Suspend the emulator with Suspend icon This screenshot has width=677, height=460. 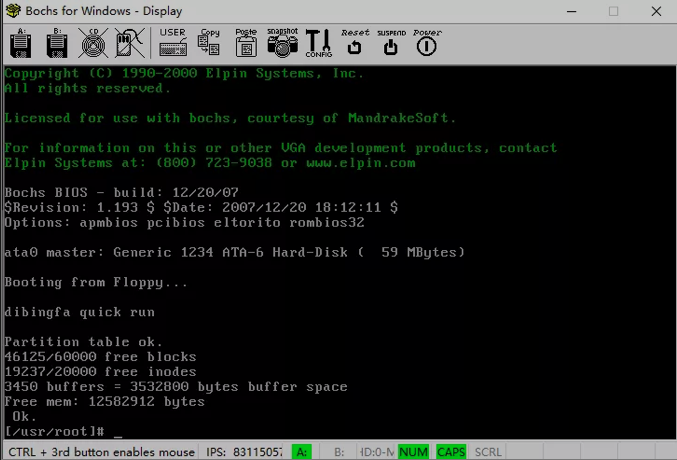tap(391, 42)
